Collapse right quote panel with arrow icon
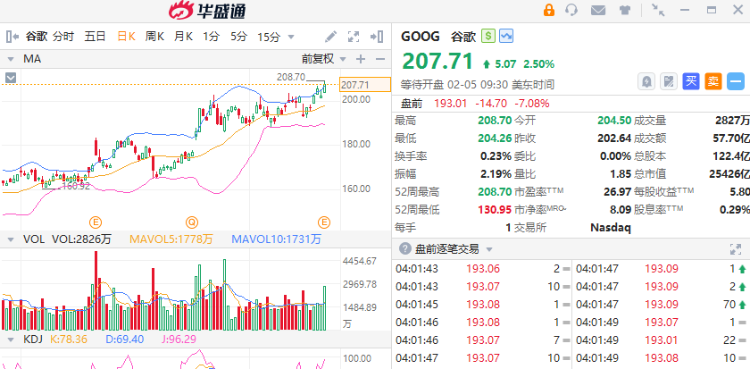 coord(376,36)
